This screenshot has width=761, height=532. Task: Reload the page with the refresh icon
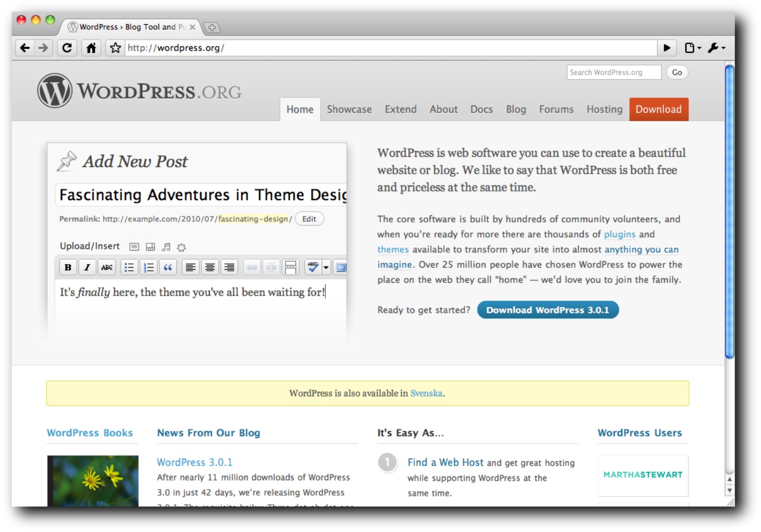click(x=67, y=48)
